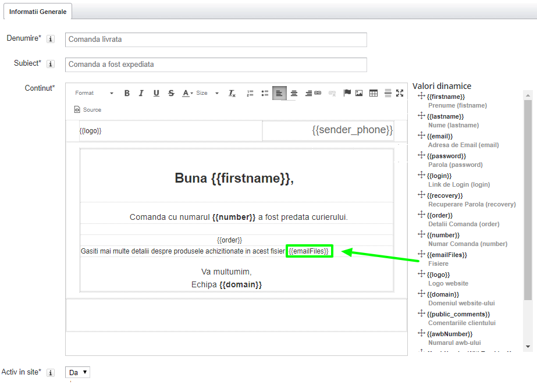Insert an image into content
Viewport: 537px width, 392px height.
click(359, 93)
